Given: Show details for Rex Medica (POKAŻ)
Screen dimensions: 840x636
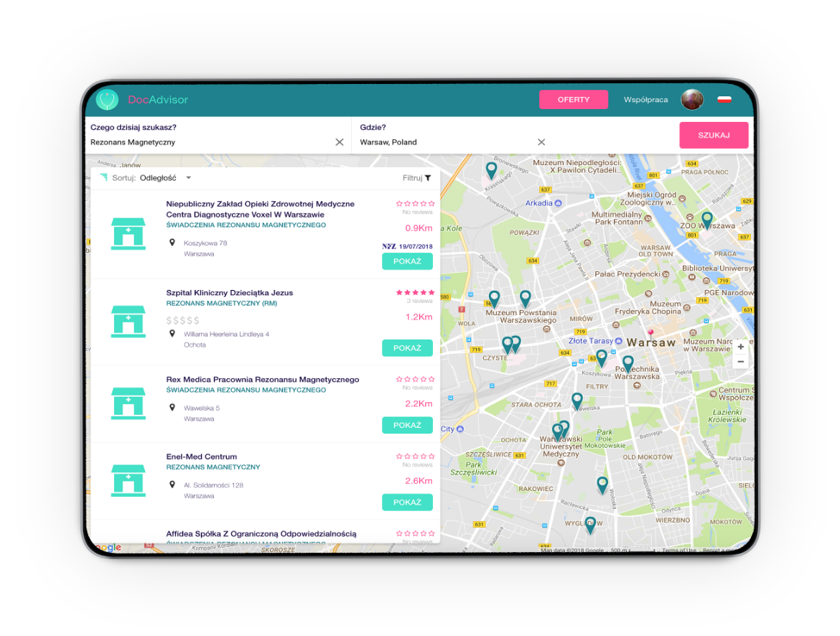Looking at the screenshot, I should [407, 426].
